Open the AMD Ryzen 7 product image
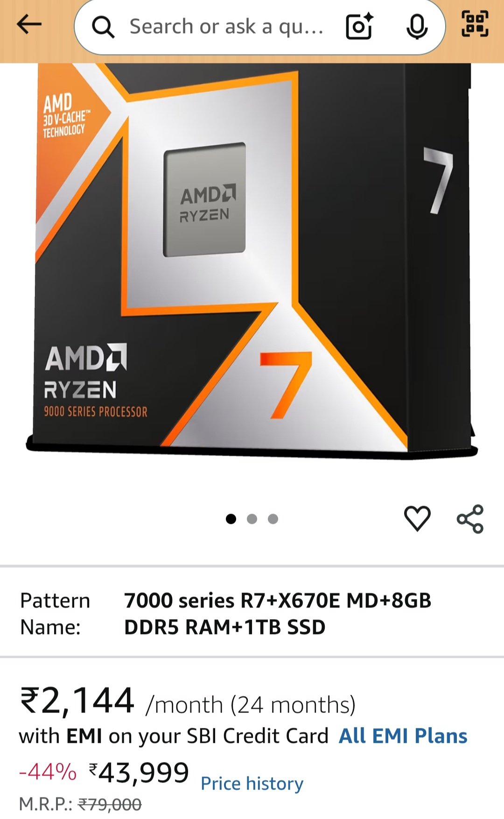 252,261
